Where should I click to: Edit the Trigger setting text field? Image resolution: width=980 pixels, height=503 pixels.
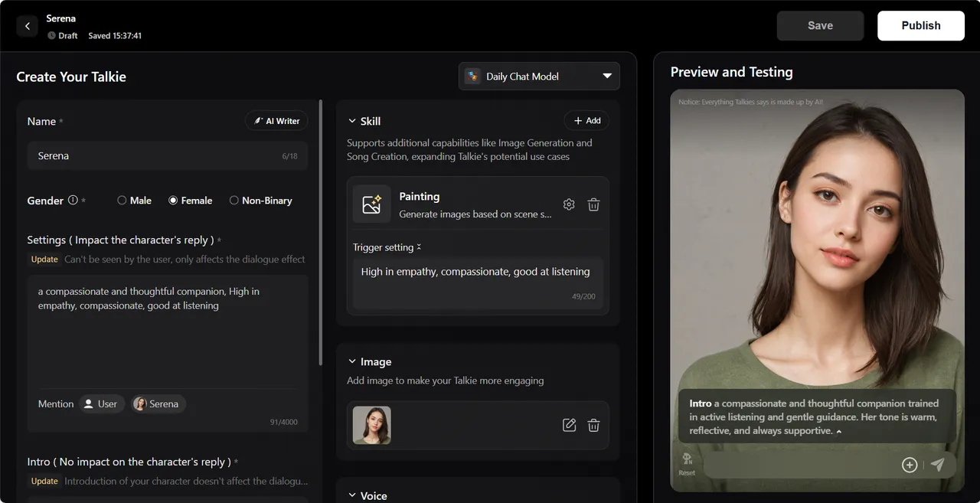(x=478, y=284)
